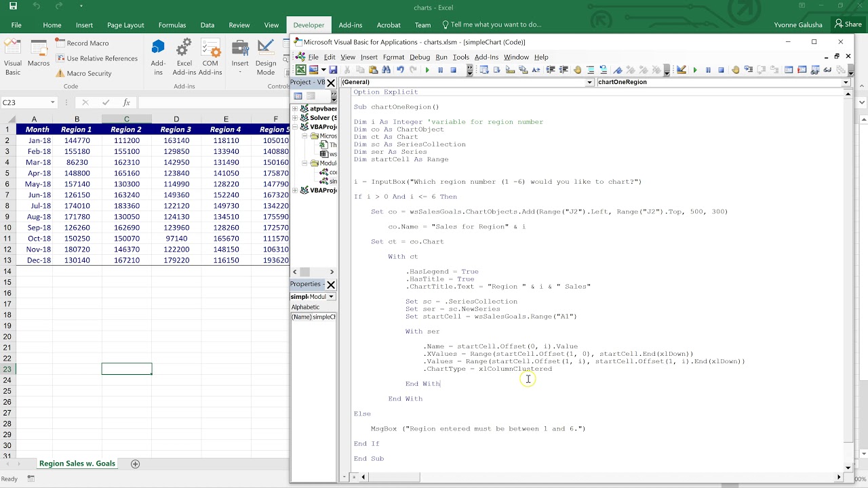The image size is (868, 488).
Task: Click the Name Box showing C23
Action: (x=27, y=102)
